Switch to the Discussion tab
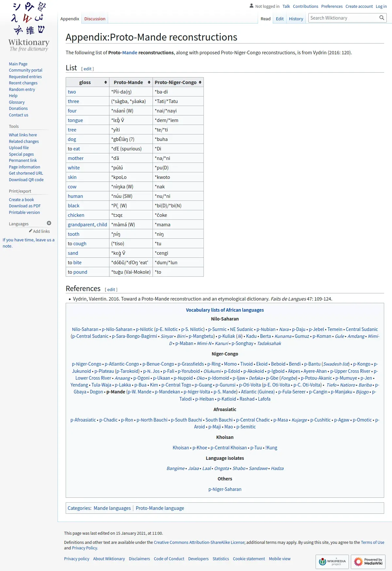This screenshot has height=571, width=392. (x=95, y=19)
